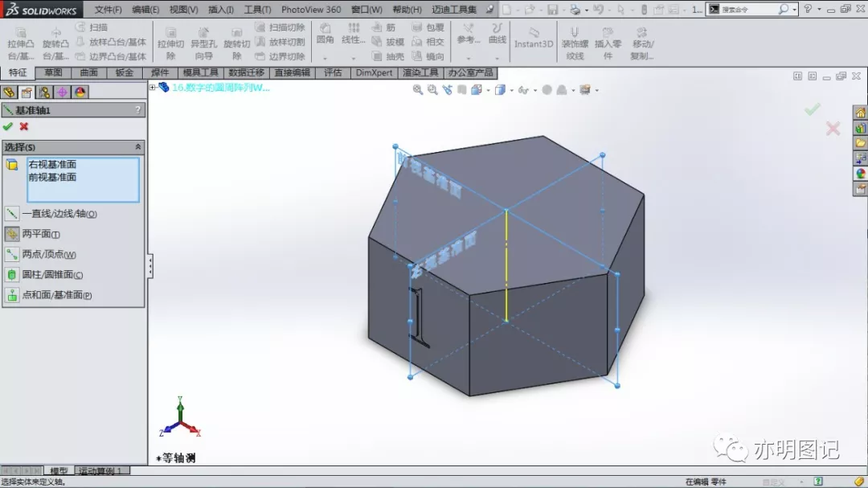Open the 线性阵列 pattern dropdown arrow
This screenshot has height=488, width=868.
click(353, 58)
